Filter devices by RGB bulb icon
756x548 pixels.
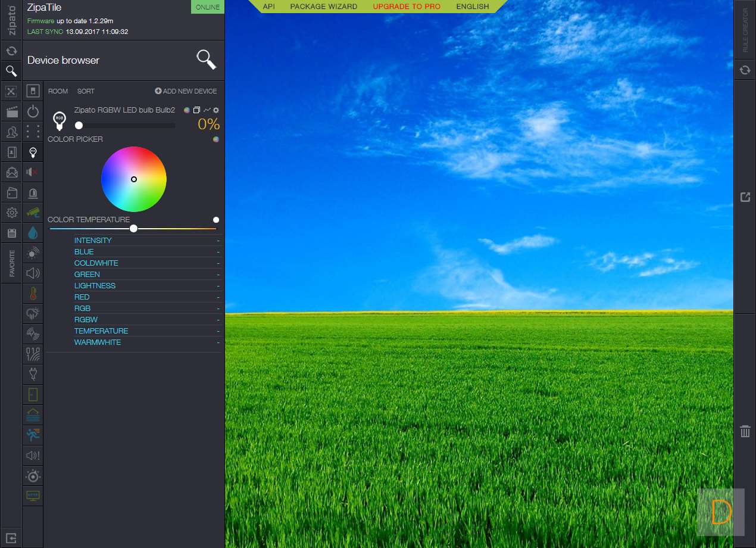[33, 152]
